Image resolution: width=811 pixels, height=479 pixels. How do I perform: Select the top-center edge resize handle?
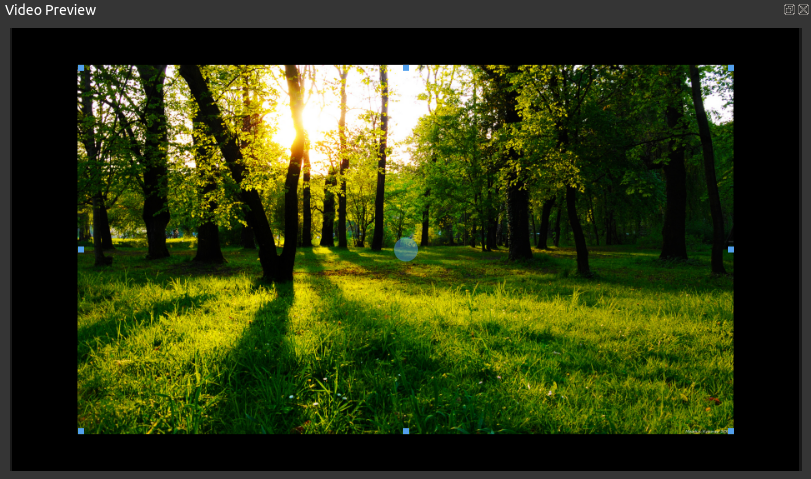coord(406,68)
